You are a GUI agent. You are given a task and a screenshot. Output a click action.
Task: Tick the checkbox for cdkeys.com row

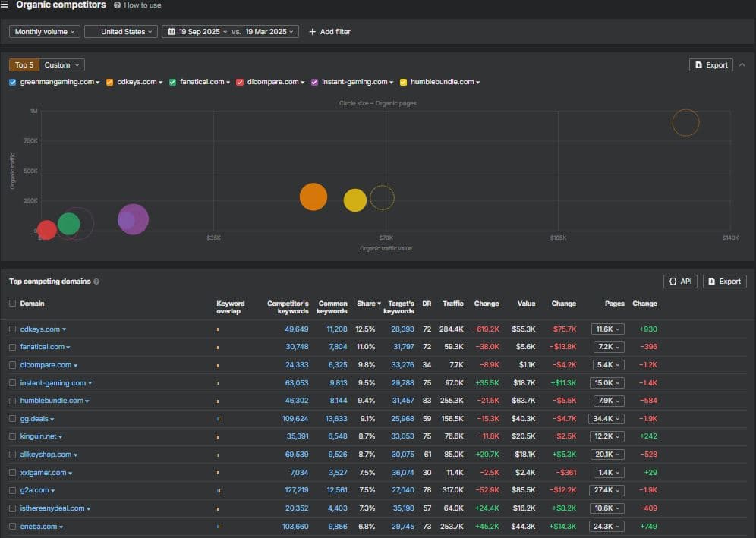click(x=13, y=329)
